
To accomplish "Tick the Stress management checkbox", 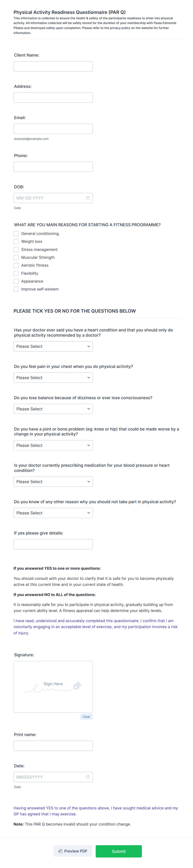I will 16,249.
